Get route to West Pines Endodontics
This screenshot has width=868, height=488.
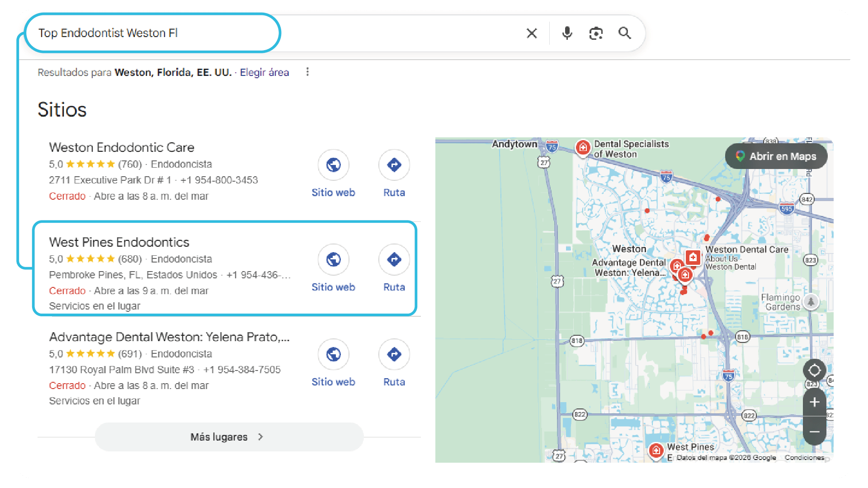394,260
